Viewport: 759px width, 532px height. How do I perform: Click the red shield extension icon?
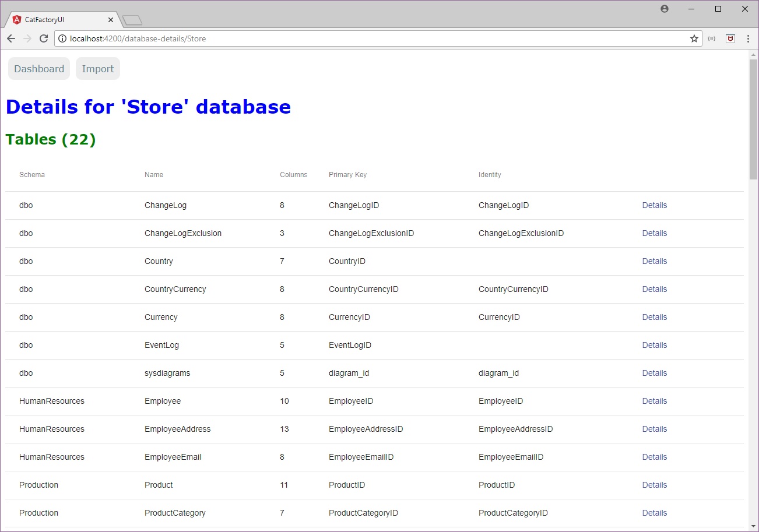[x=730, y=38]
